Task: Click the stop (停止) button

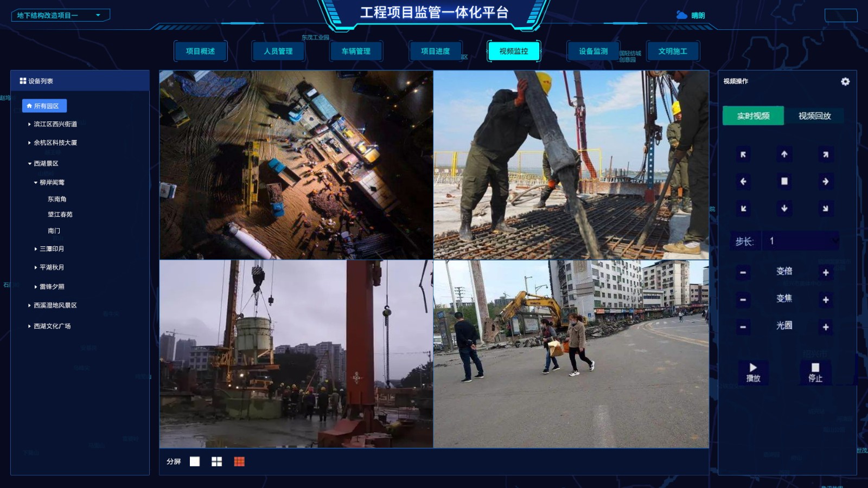Action: [x=815, y=373]
